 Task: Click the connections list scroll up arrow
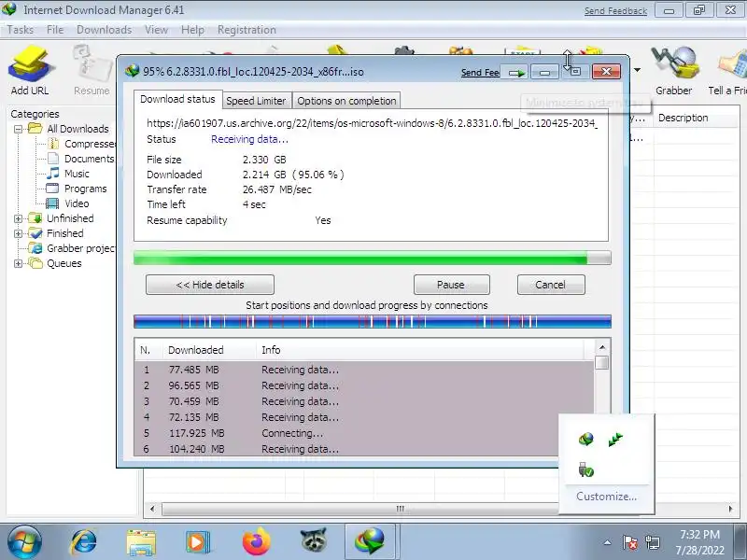point(602,347)
